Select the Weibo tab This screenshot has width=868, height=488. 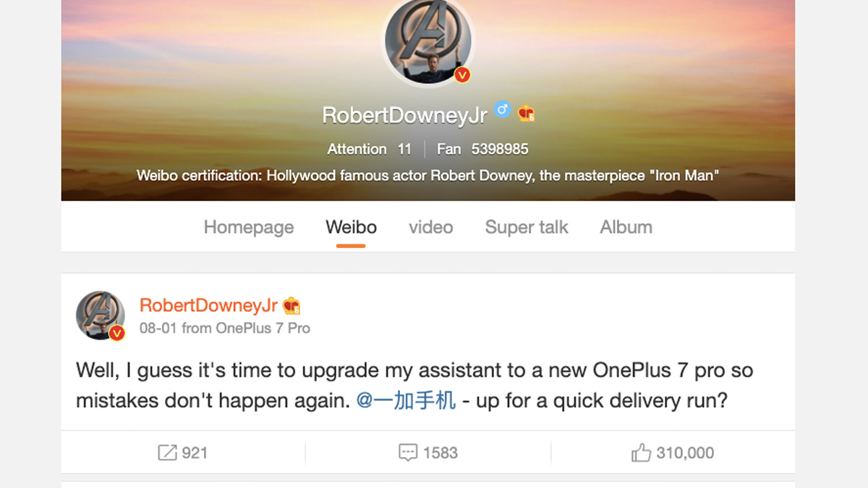(351, 227)
